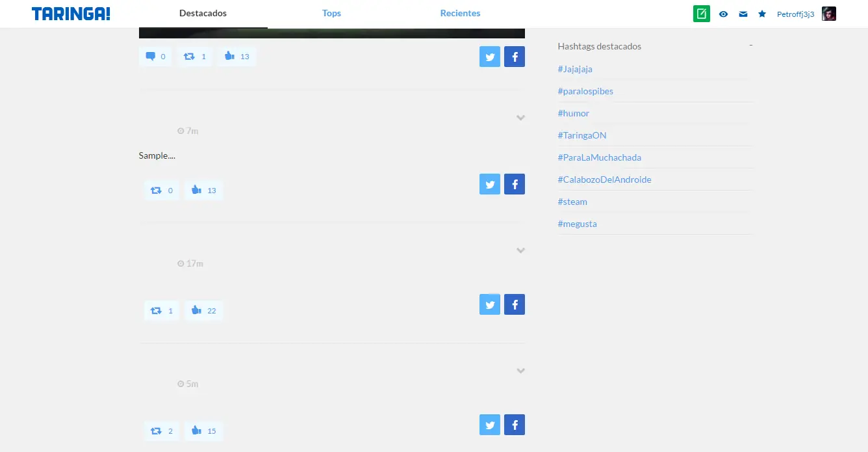Reshare the post with 2 reshares
Viewport: 868px width, 452px height.
point(162,431)
